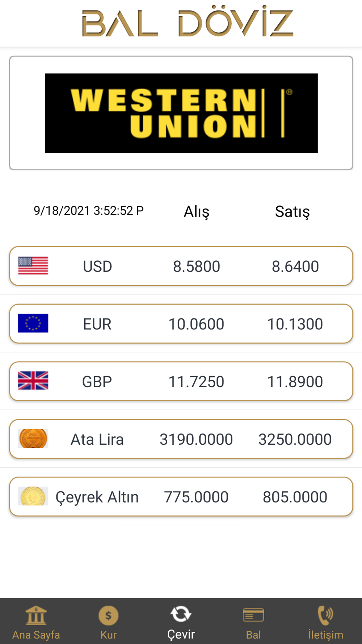362x644 pixels.
Task: Select the Çevir refresh arrows icon
Action: [x=181, y=614]
